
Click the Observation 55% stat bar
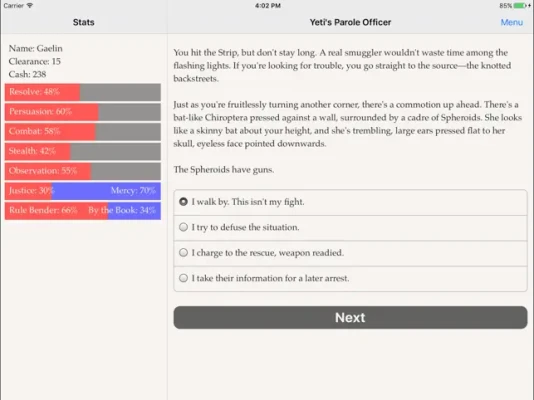83,171
